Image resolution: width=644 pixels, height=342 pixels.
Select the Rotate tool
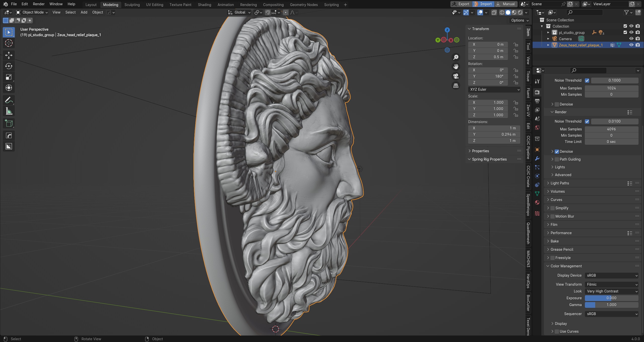coord(9,66)
